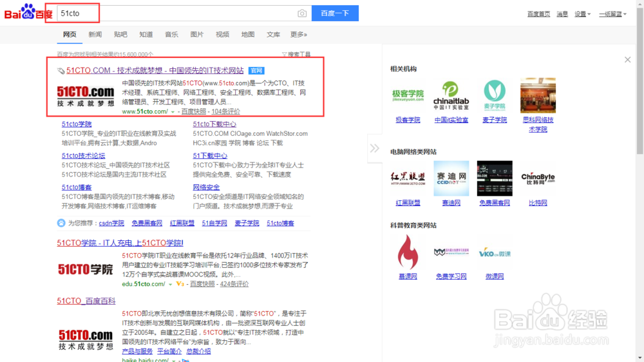This screenshot has width=644, height=362.
Task: Click 51CTO.com logo thumbnail in first result
Action: [x=86, y=96]
